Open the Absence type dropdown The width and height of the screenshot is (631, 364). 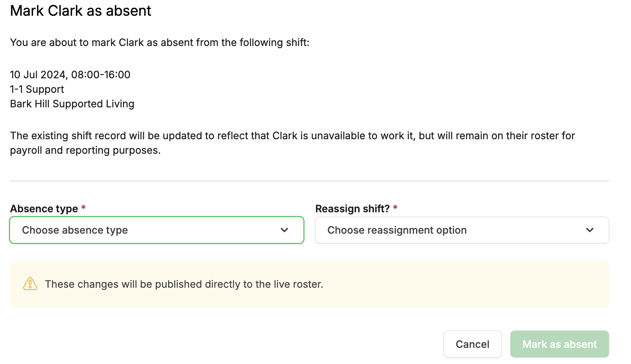click(157, 230)
